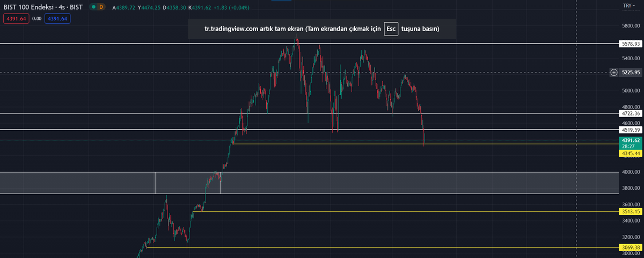Click the yellow 3069.38 price label

pyautogui.click(x=630, y=248)
